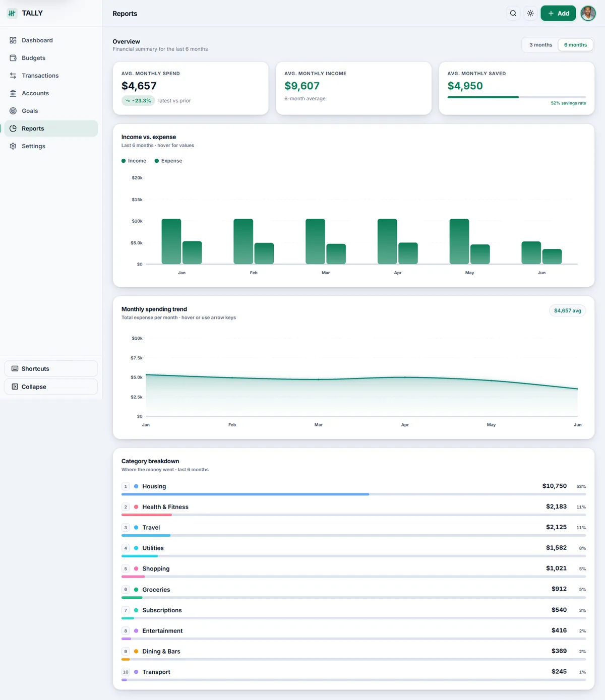Collapse the sidebar
The height and width of the screenshot is (700, 605).
click(51, 387)
